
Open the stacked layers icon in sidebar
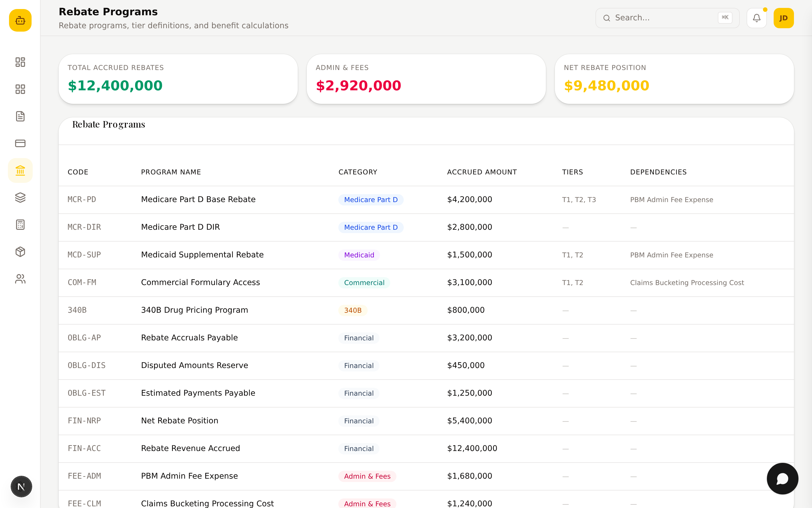click(x=20, y=198)
